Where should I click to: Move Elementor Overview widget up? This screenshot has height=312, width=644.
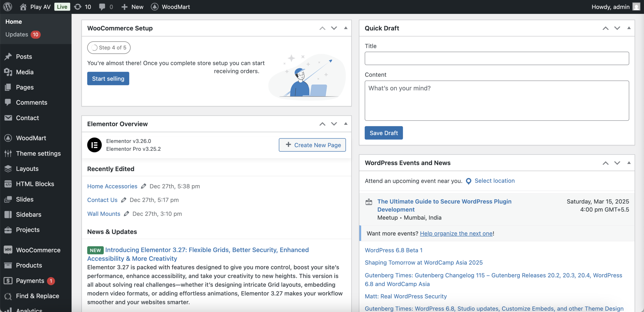pyautogui.click(x=323, y=124)
